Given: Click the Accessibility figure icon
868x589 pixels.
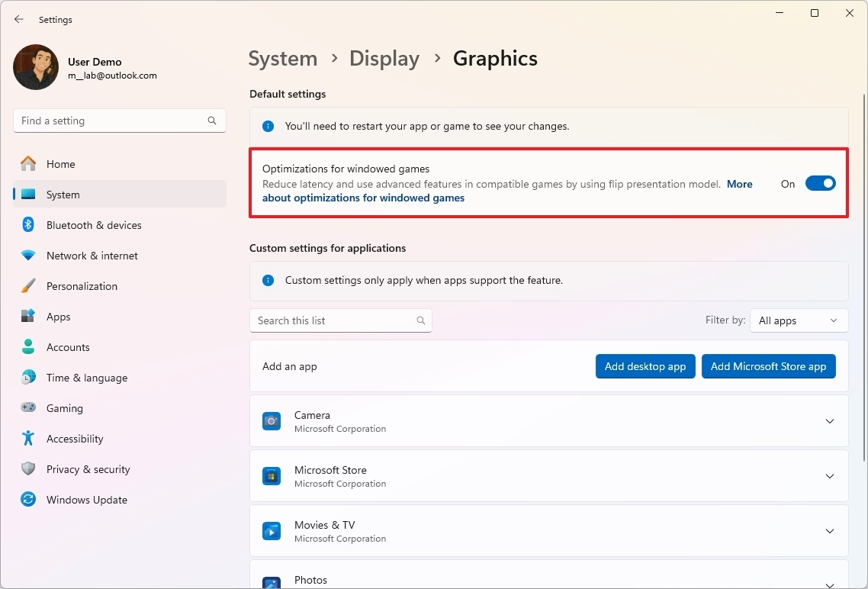Looking at the screenshot, I should [28, 438].
